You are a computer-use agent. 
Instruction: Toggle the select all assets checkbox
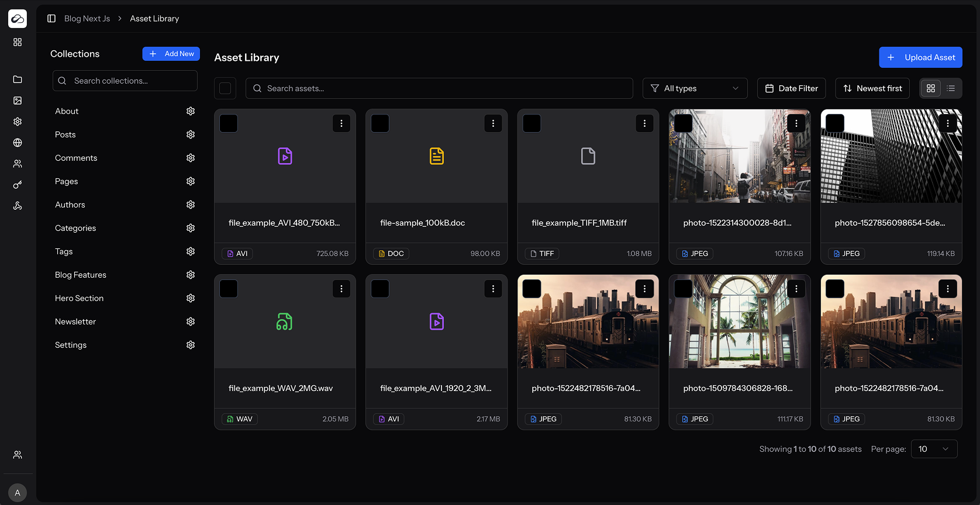[225, 89]
